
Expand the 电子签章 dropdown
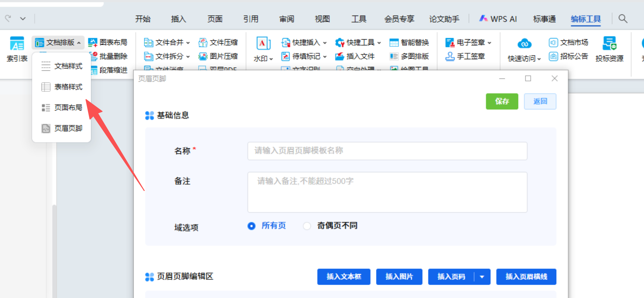pyautogui.click(x=489, y=43)
